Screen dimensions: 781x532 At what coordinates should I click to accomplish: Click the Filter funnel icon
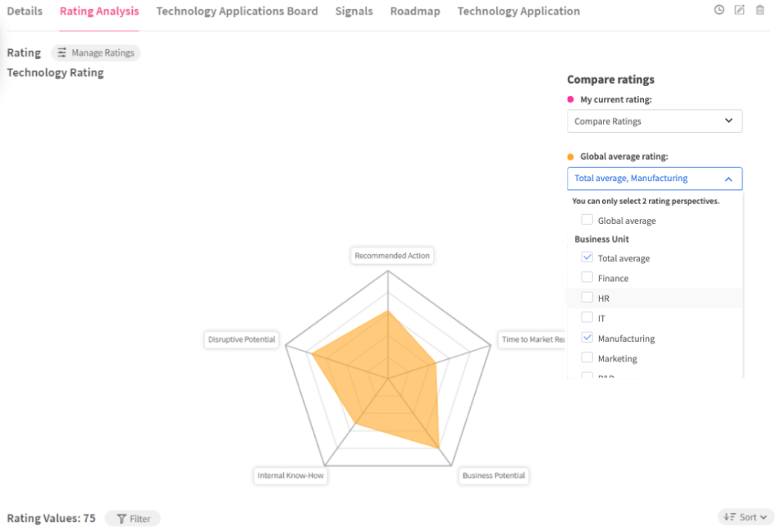click(x=121, y=519)
